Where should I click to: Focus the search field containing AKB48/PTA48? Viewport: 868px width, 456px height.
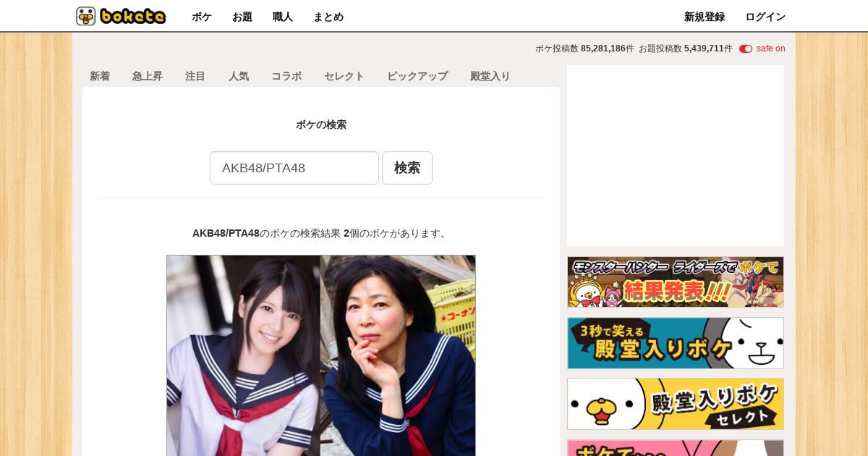(294, 168)
